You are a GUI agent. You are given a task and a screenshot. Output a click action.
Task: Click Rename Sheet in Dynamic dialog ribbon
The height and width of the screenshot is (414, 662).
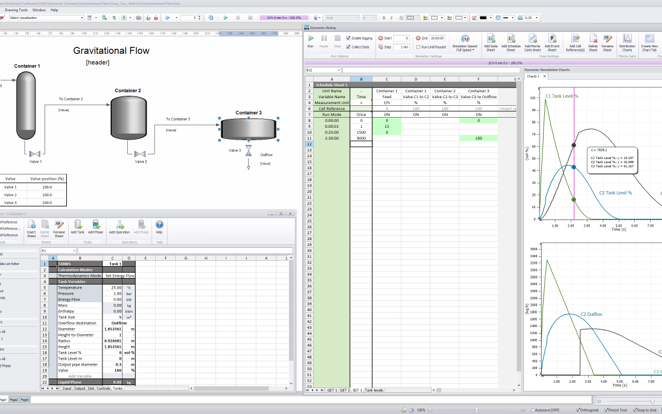pyautogui.click(x=607, y=43)
